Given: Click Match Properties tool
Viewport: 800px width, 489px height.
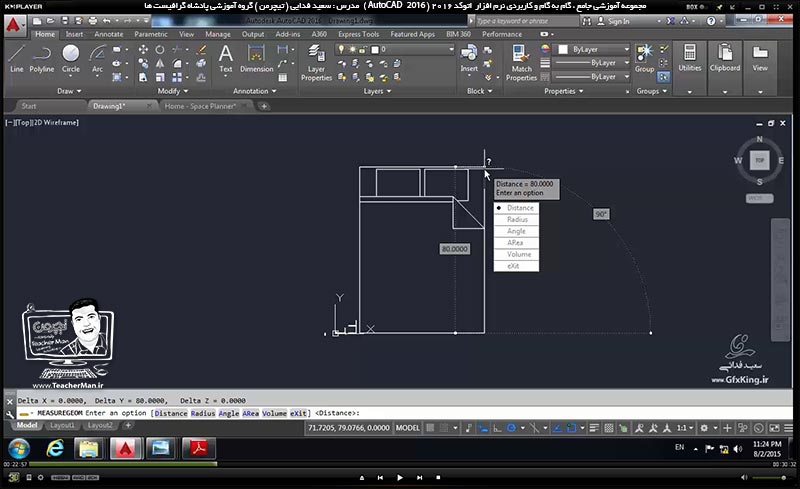Looking at the screenshot, I should pyautogui.click(x=521, y=63).
